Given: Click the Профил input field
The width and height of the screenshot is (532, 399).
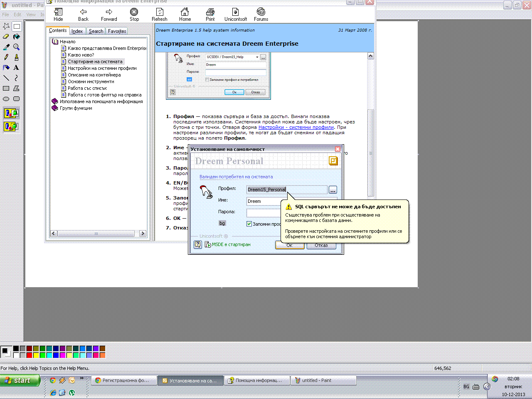Looking at the screenshot, I should coord(287,190).
